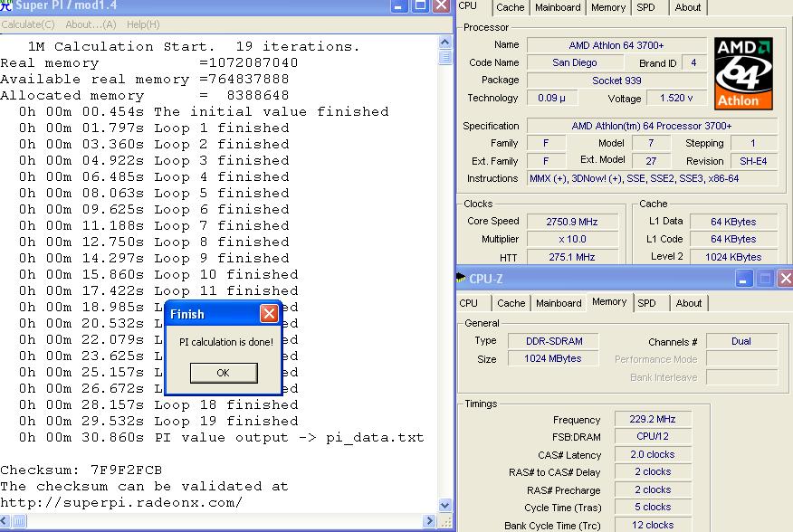The image size is (793, 532).
Task: Open the Calculate(C) menu in Super PI
Action: (28, 24)
